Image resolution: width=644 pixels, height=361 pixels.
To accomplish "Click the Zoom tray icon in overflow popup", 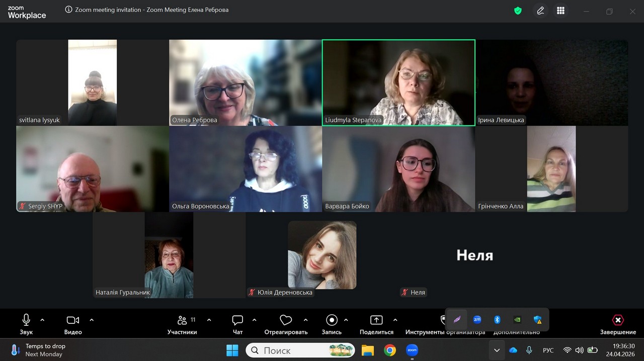I will [x=477, y=319].
